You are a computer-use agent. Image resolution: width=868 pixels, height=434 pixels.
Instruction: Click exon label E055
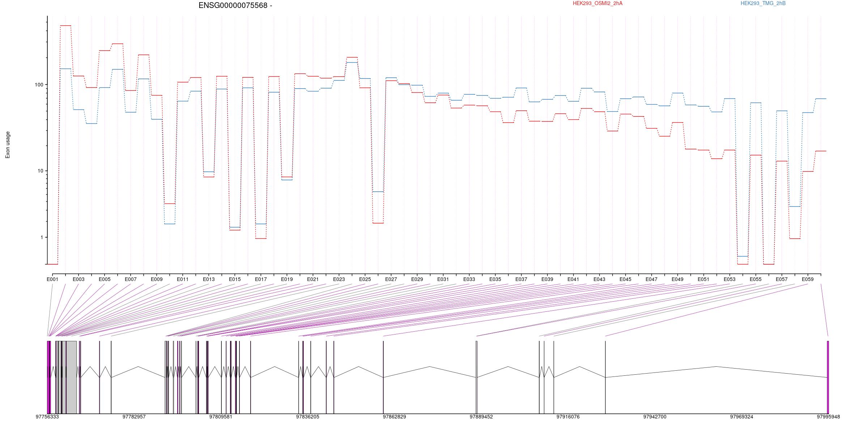[756, 279]
